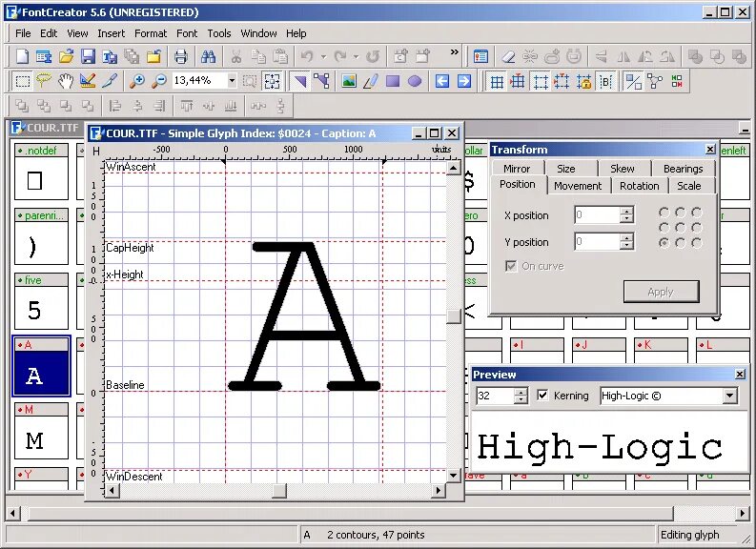The height and width of the screenshot is (549, 756).
Task: Click the X position input field
Action: (598, 215)
